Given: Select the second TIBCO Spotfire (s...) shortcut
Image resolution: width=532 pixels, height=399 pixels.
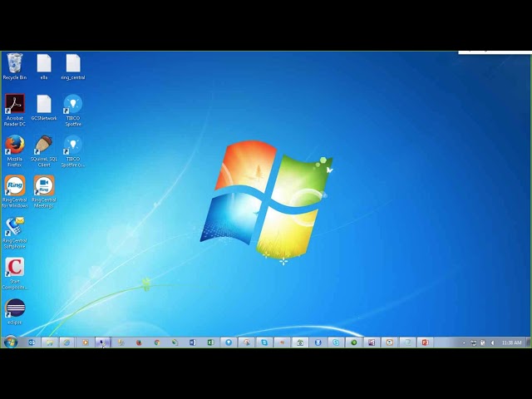Looking at the screenshot, I should tap(73, 151).
